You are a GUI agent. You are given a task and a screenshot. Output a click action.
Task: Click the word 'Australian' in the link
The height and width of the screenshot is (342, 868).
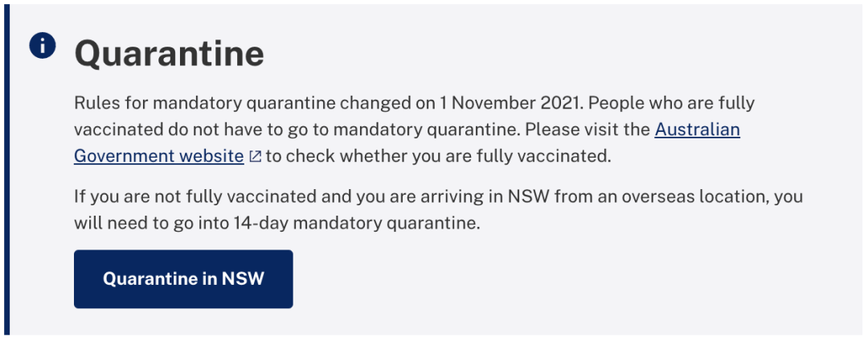(698, 130)
